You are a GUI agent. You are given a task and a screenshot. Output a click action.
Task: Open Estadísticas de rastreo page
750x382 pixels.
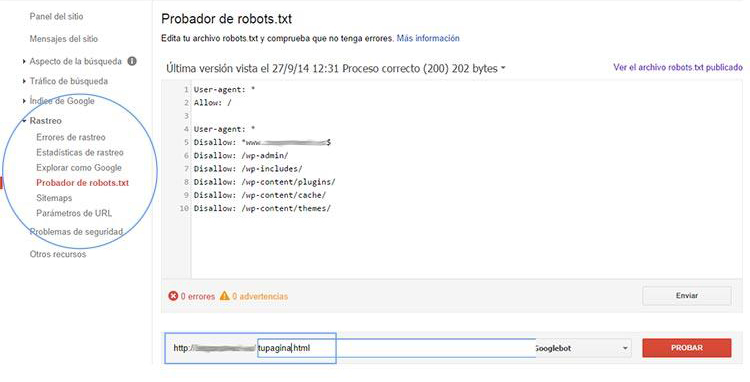(80, 153)
